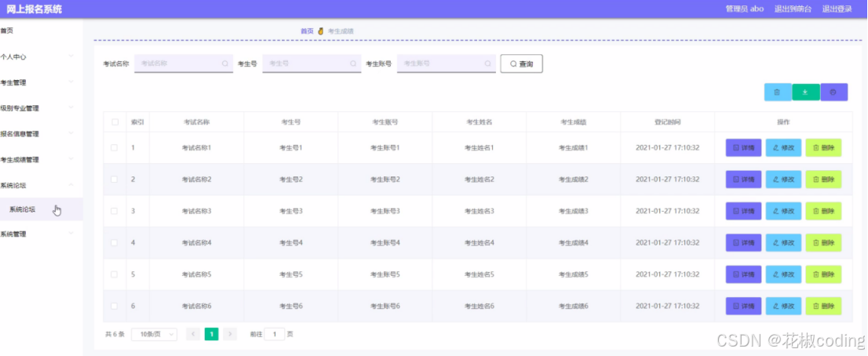Toggle the select-all checkbox in table header

115,122
